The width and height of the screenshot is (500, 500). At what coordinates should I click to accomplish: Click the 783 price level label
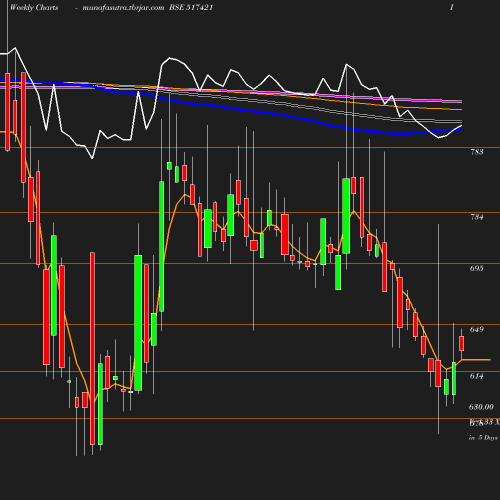point(477,152)
